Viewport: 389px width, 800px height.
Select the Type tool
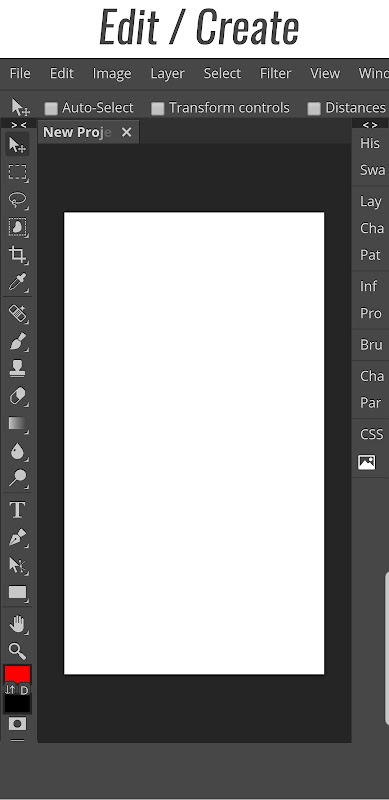click(18, 510)
